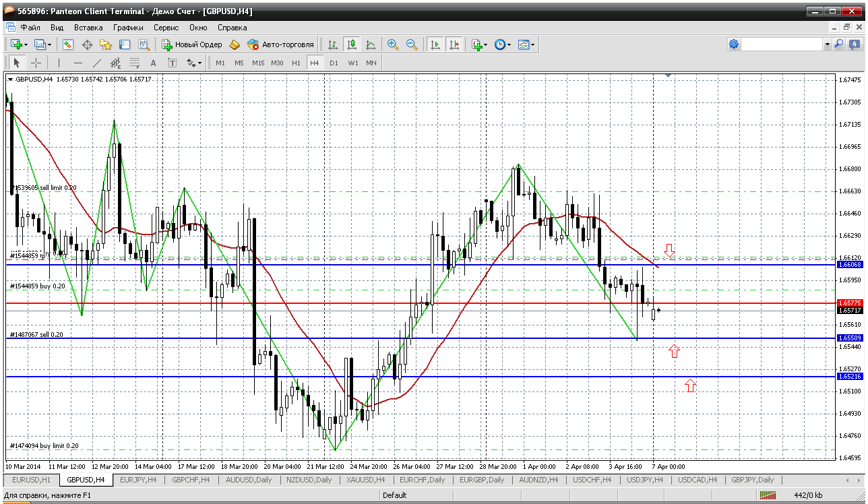868x504 pixels.
Task: Select the Fibonacci retracement tool
Action: (134, 63)
